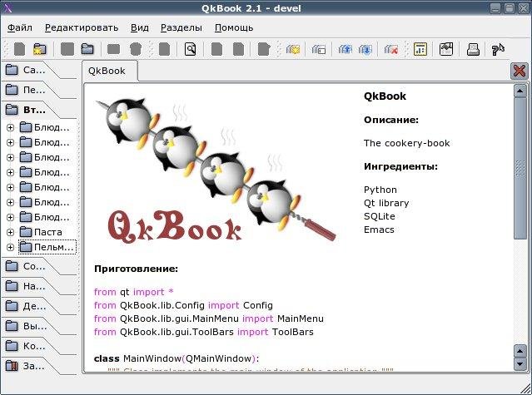Switch to the Са... sidebar section

(34, 70)
